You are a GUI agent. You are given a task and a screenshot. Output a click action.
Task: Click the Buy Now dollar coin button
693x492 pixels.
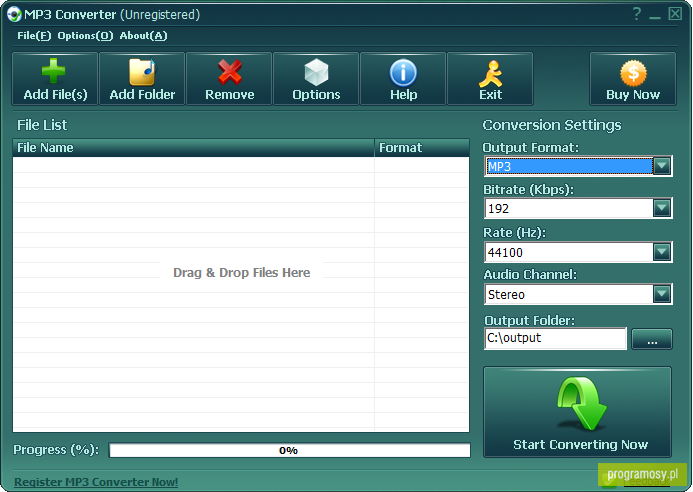coord(633,79)
